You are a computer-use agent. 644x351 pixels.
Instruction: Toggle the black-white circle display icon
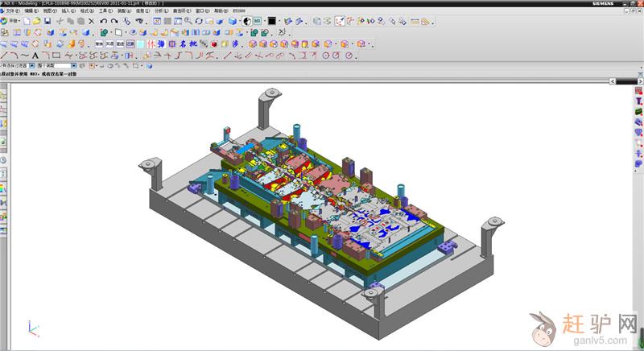point(246,20)
